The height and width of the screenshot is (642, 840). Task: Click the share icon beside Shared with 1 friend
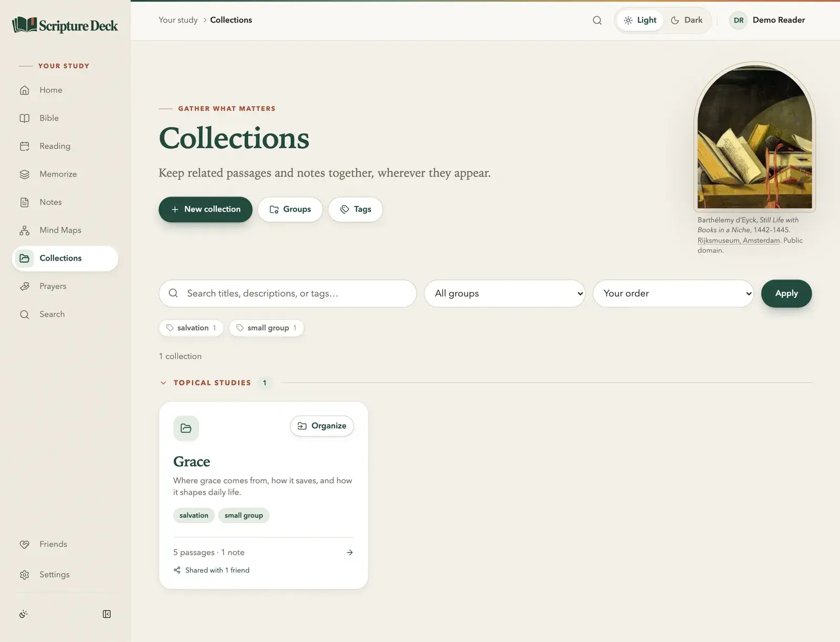click(x=177, y=570)
